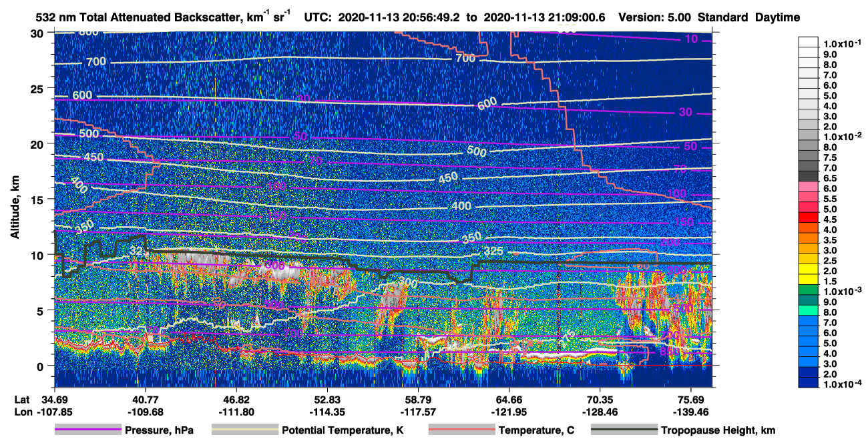This screenshot has width=868, height=445.
Task: Click the white colorbar swatch beside '1.0x10-1'
Action: pyautogui.click(x=809, y=42)
